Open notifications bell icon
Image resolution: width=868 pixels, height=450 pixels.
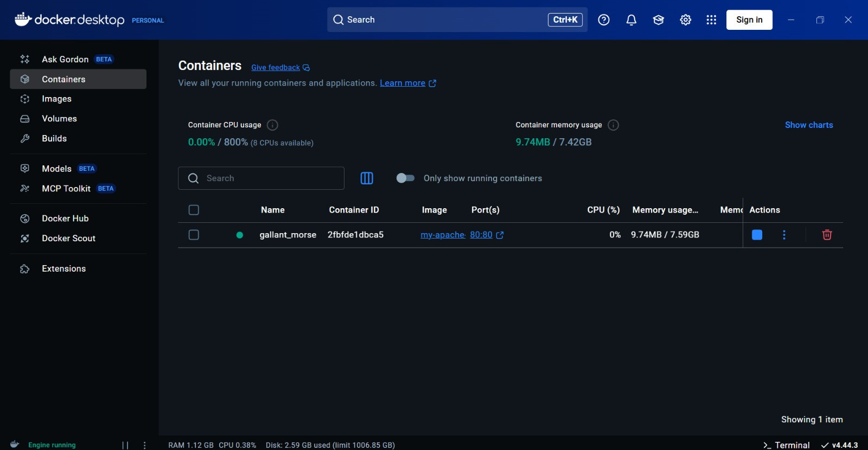(631, 20)
